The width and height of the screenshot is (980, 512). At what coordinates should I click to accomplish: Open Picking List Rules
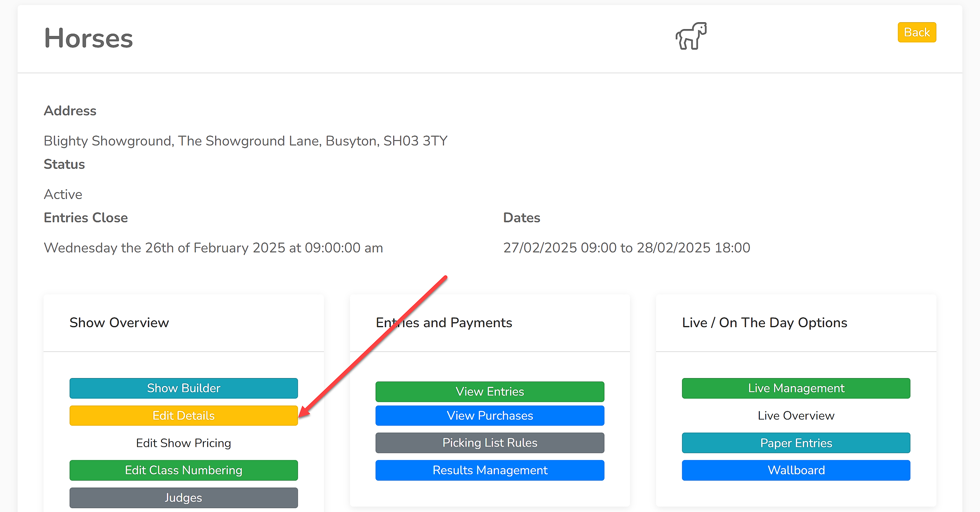[x=490, y=443]
